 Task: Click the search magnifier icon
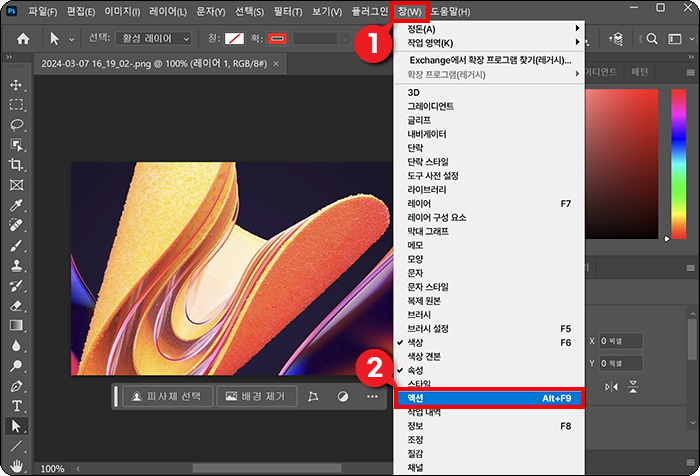652,39
